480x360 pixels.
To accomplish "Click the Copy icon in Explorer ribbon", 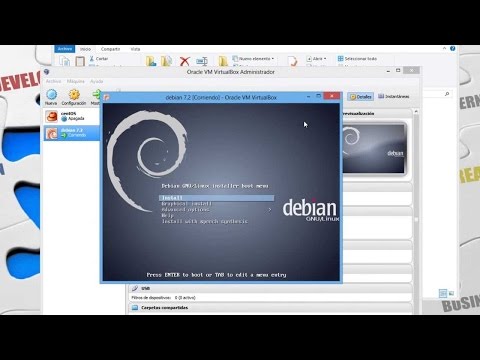I will 65,61.
